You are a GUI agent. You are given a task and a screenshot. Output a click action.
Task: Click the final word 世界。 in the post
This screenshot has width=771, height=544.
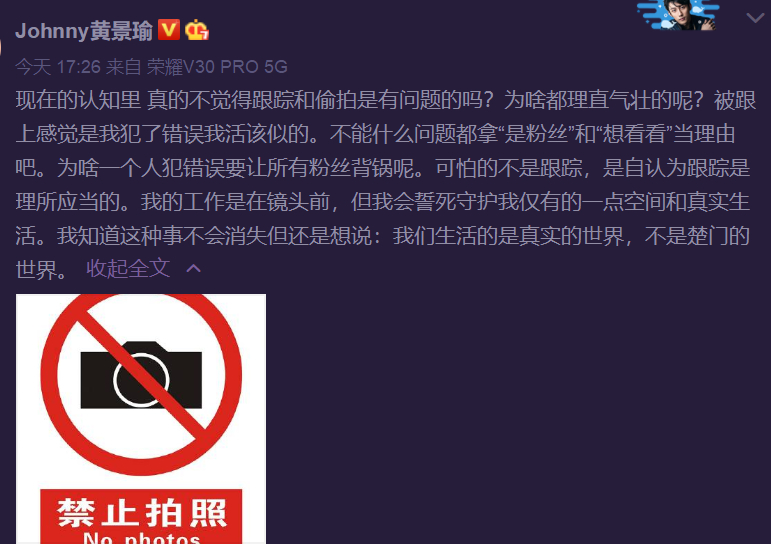click(x=42, y=270)
